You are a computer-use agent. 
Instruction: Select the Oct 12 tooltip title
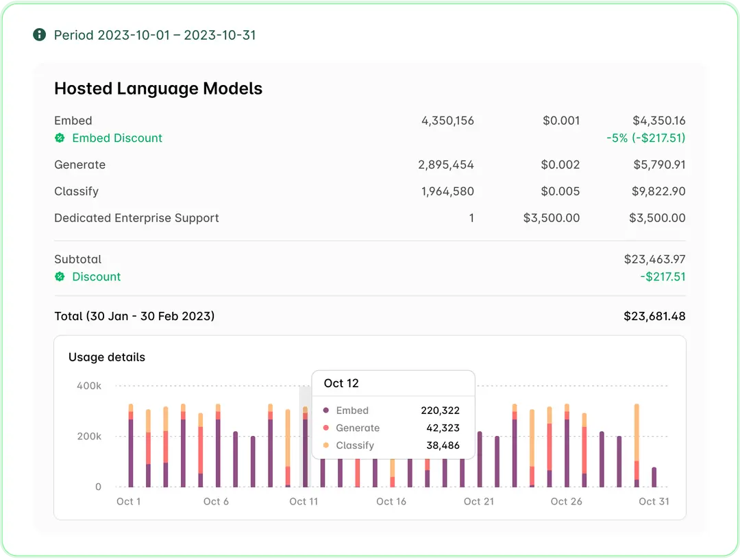pos(341,383)
